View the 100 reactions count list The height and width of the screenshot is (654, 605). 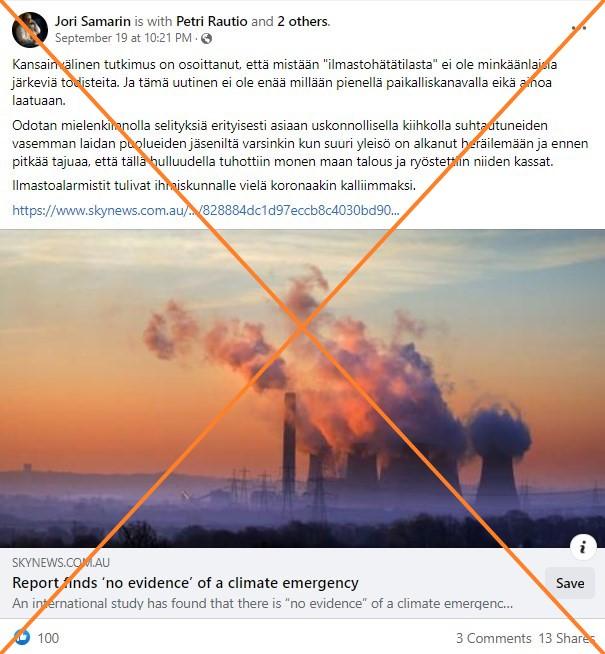coord(48,638)
